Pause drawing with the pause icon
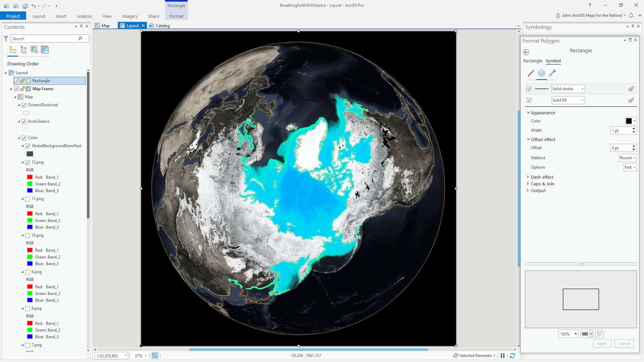 click(x=502, y=356)
